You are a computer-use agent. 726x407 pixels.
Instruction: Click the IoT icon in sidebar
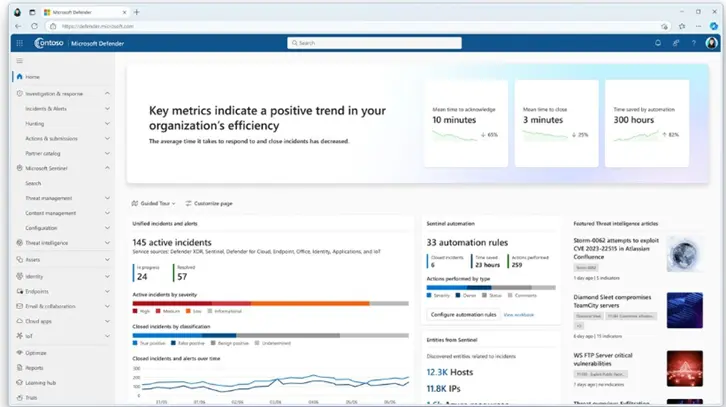[19, 336]
